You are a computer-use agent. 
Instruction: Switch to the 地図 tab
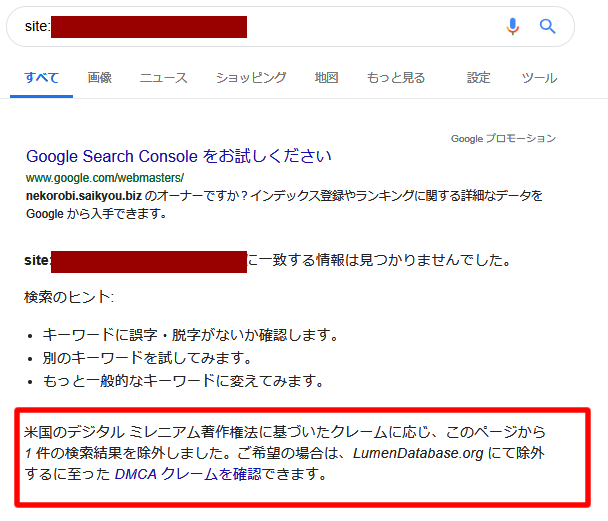coord(326,78)
